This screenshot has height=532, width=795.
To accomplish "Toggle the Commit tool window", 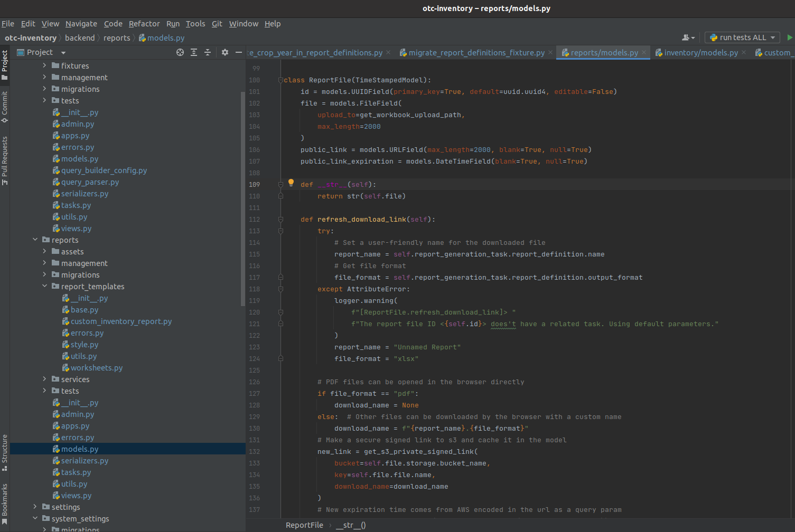I will coord(5,107).
